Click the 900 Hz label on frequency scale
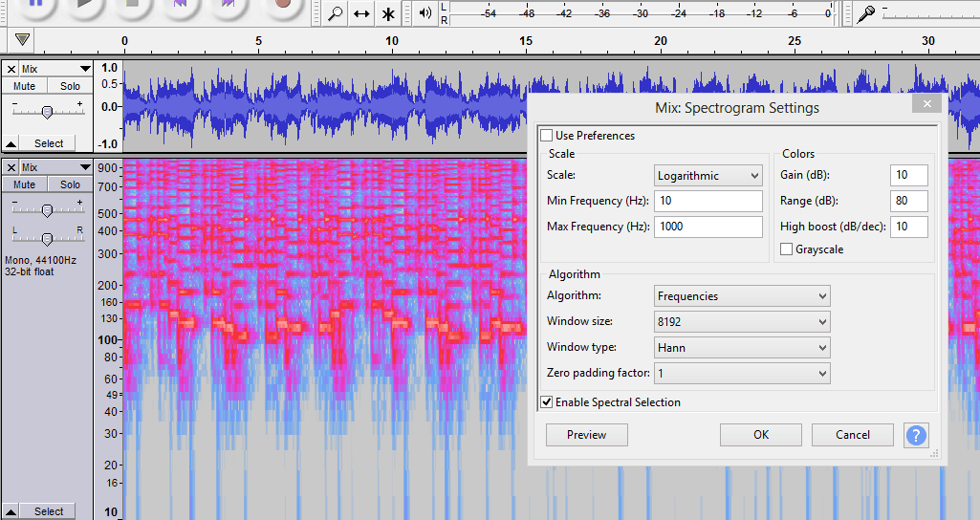The width and height of the screenshot is (980, 520). (x=107, y=167)
